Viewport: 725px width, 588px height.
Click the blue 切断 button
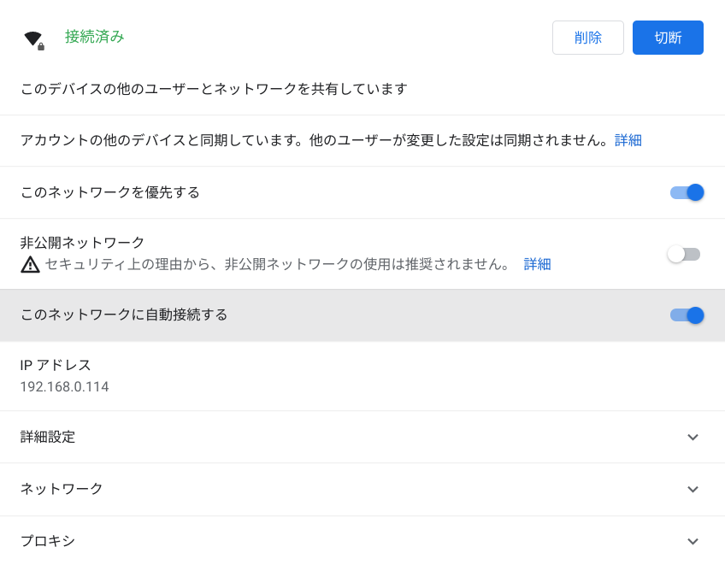[668, 38]
